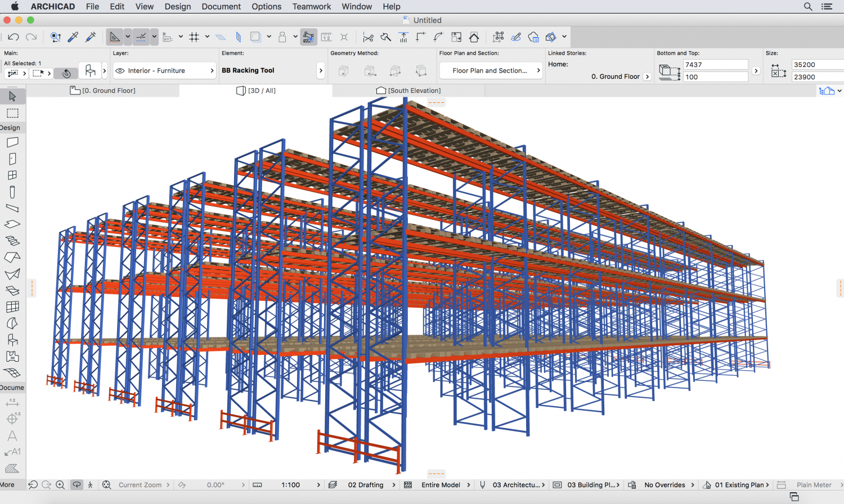Open the Interior - Furniture layer dropdown
844x504 pixels.
pyautogui.click(x=164, y=71)
